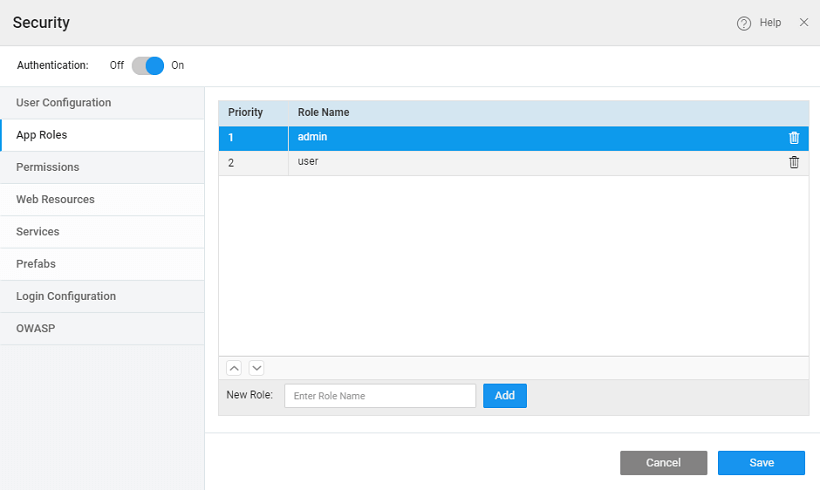
Task: Move selected role up in priority
Action: 232,368
